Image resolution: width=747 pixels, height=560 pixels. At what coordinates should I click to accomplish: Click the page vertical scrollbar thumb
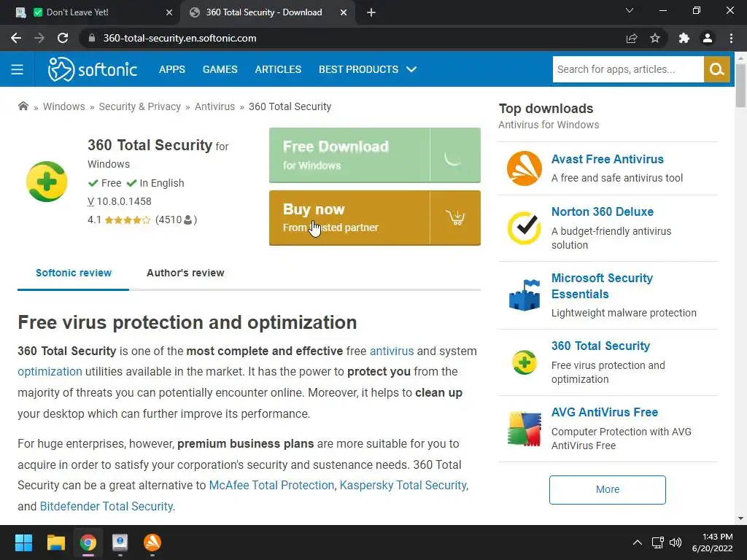coord(740,86)
